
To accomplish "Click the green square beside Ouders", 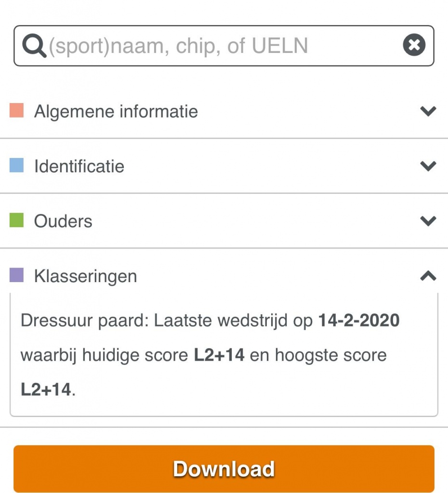I will tap(17, 220).
